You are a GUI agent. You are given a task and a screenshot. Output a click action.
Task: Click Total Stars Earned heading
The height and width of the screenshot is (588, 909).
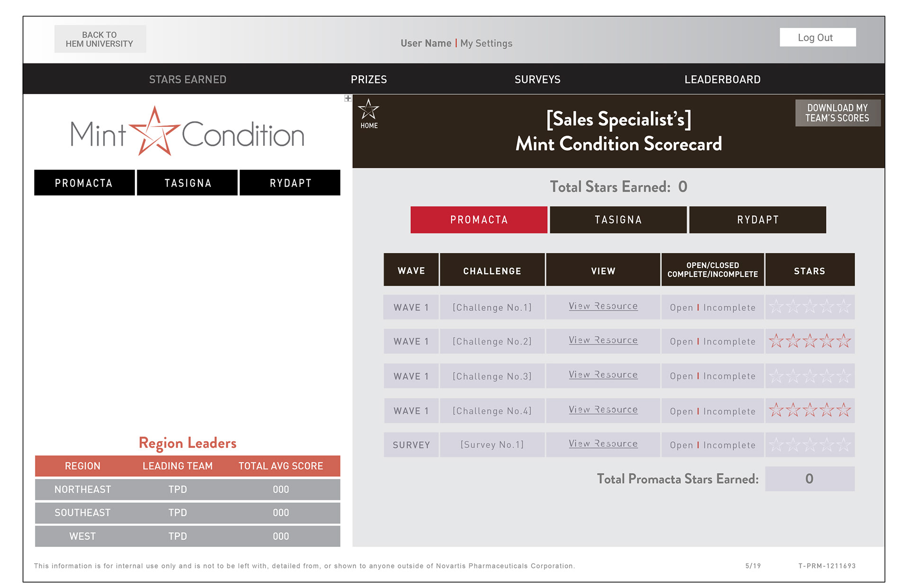click(618, 187)
